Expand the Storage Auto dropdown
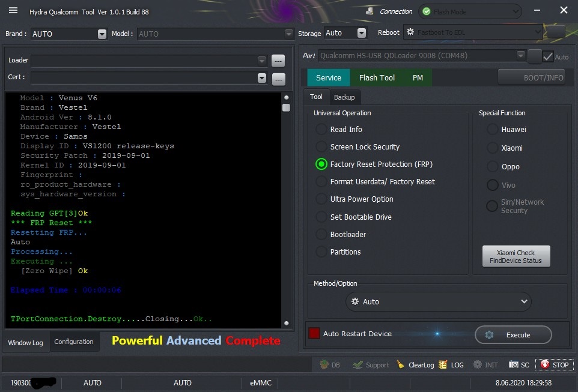The width and height of the screenshot is (578, 392). click(362, 33)
